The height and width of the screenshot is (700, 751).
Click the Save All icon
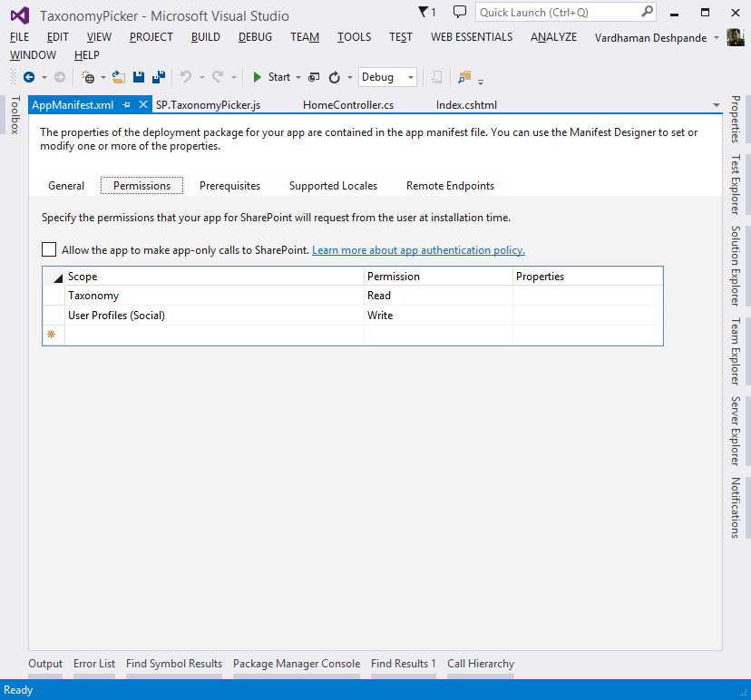click(159, 77)
